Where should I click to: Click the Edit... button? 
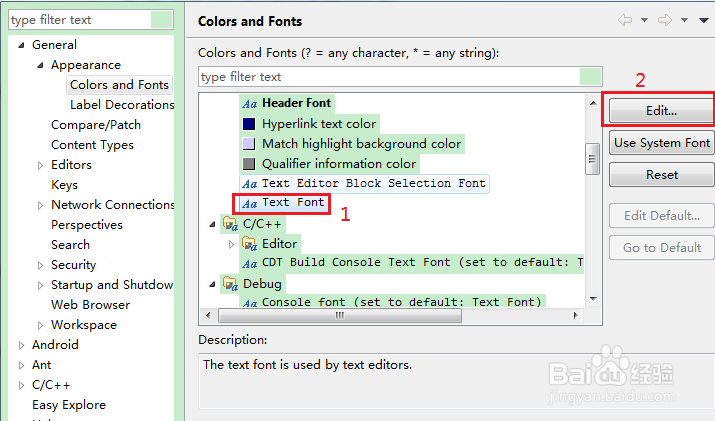[x=660, y=110]
